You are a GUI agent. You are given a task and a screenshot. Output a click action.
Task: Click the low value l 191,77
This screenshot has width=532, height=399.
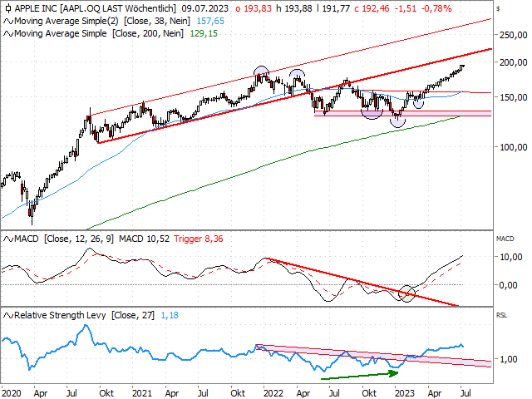[333, 8]
